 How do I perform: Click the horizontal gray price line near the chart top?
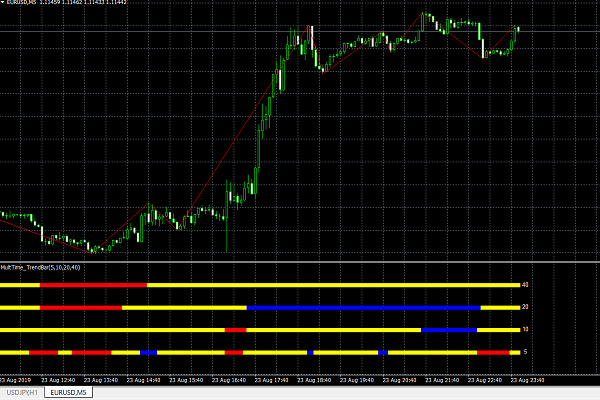300,31
